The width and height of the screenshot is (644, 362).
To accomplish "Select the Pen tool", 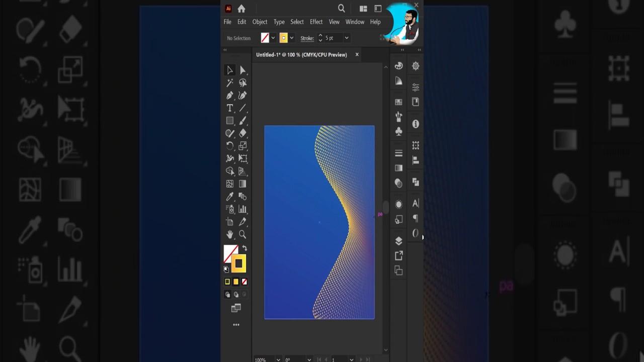I will 229,96.
